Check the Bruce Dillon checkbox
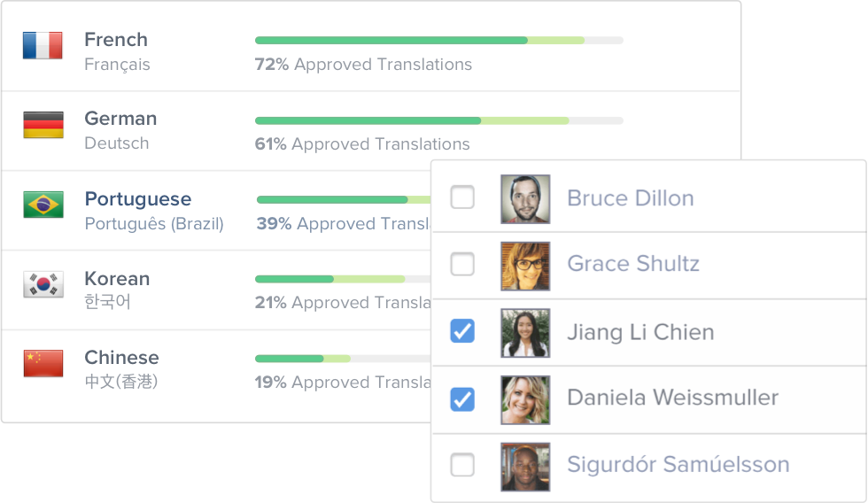Image resolution: width=868 pixels, height=503 pixels. tap(462, 197)
